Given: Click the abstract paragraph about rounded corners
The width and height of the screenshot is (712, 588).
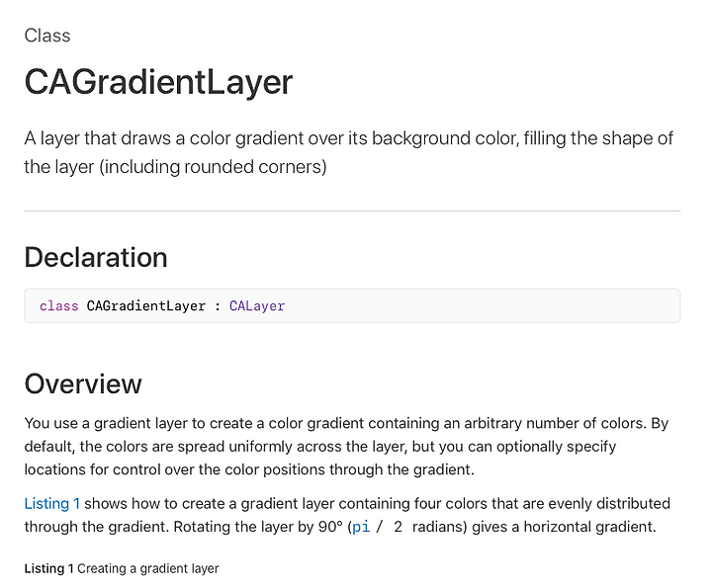Looking at the screenshot, I should [349, 152].
